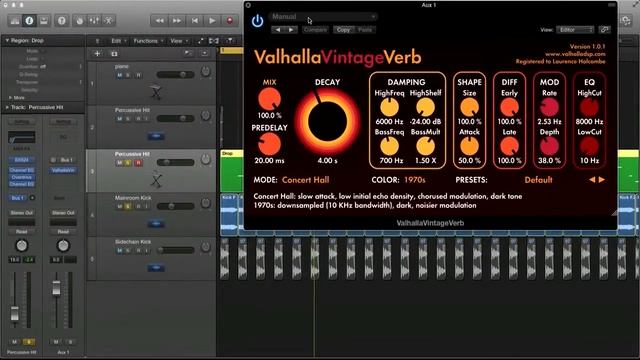Click the Compare button in plugin header
The image size is (640, 360).
click(x=316, y=30)
